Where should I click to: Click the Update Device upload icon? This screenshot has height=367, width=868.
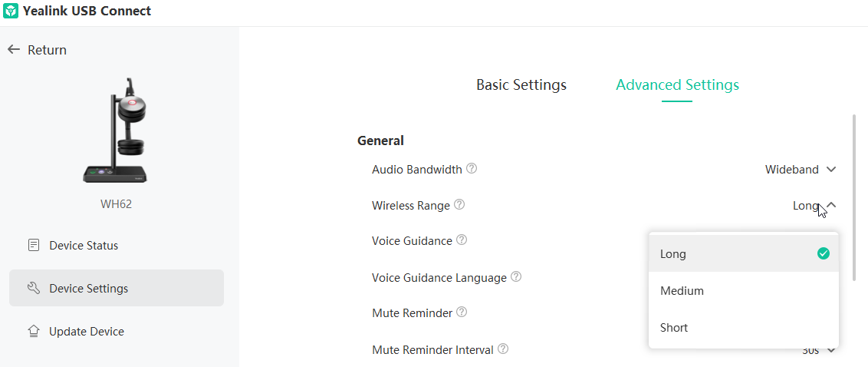coord(34,332)
